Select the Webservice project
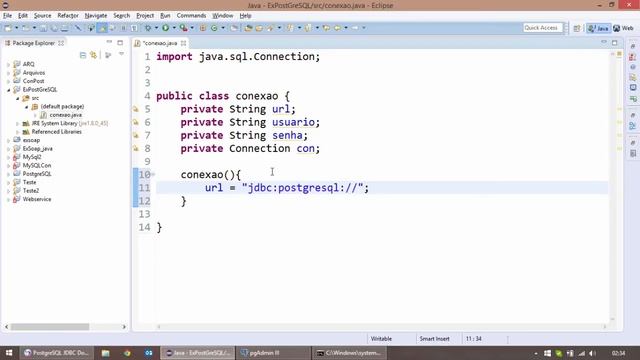 pyautogui.click(x=37, y=199)
